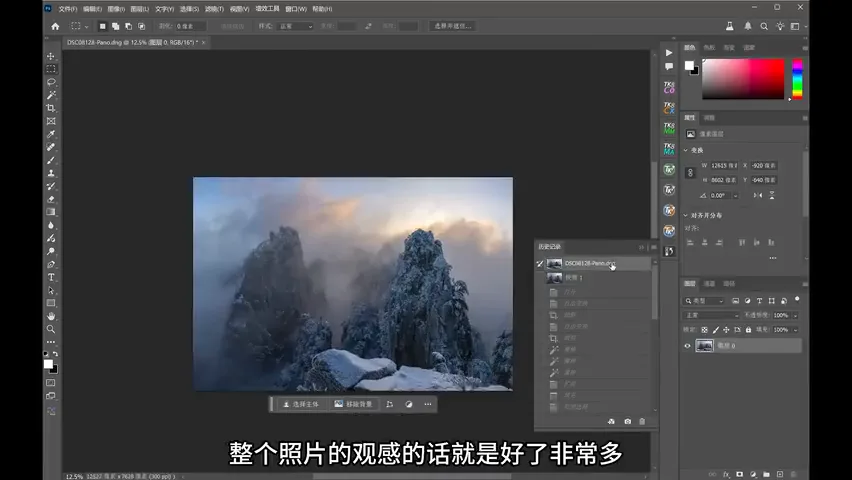
Task: Click the hue spectrum slider
Action: (797, 79)
